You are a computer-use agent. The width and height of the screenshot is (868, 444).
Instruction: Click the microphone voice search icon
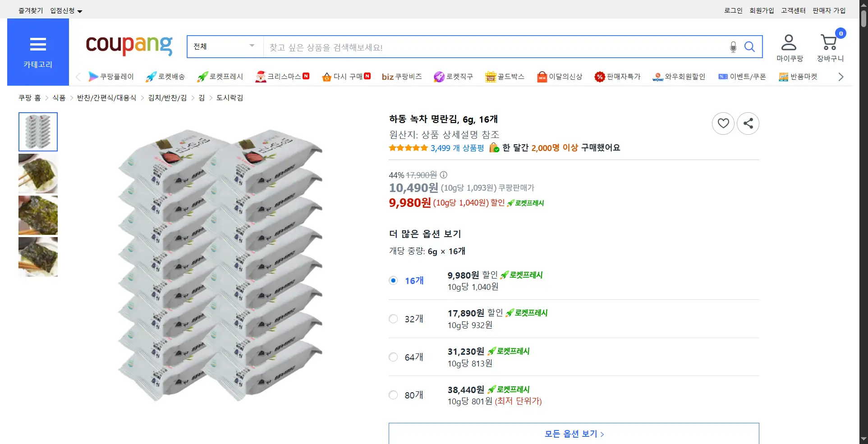click(x=733, y=47)
